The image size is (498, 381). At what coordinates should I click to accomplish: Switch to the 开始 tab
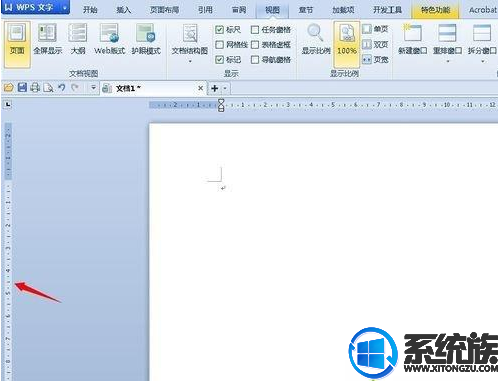pos(90,10)
